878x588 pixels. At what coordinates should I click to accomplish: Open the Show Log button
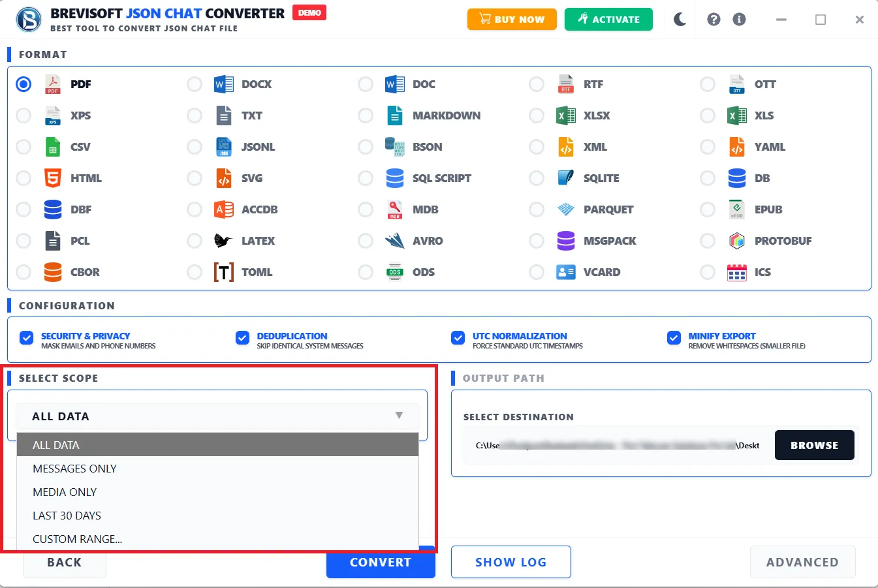(511, 562)
